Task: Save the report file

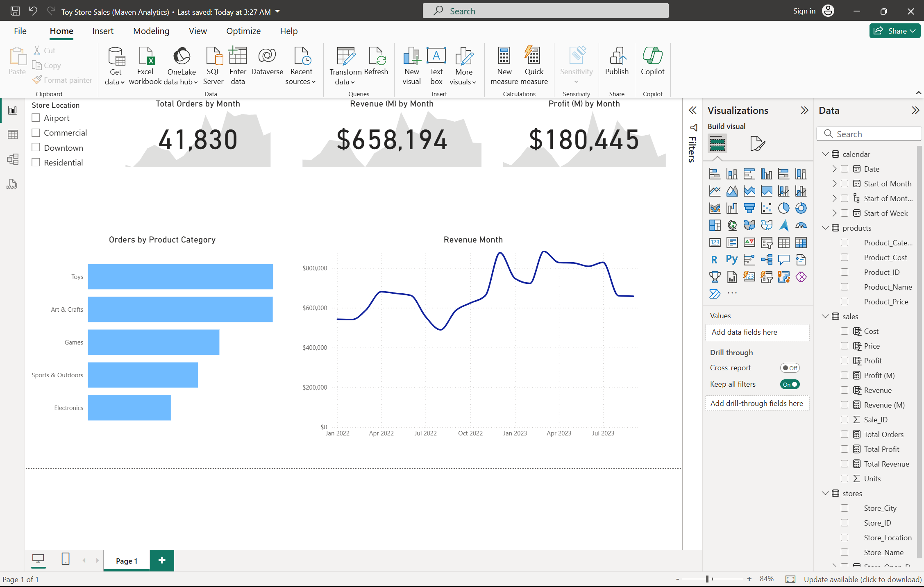Action: click(15, 11)
